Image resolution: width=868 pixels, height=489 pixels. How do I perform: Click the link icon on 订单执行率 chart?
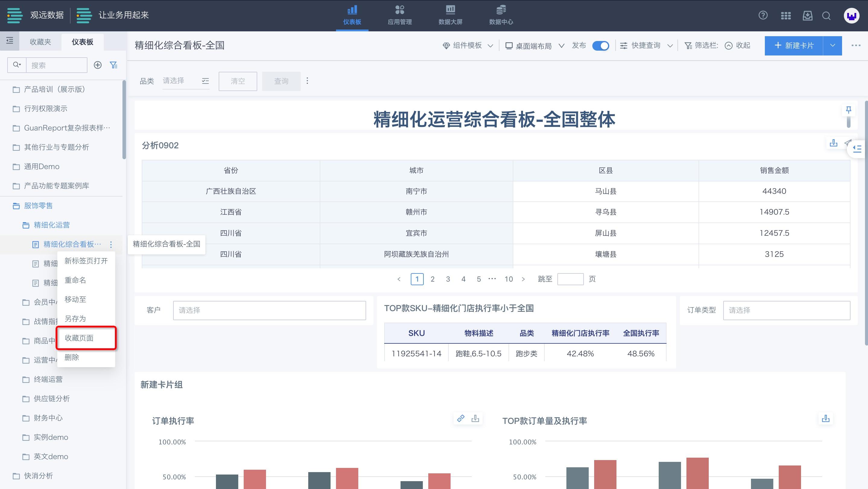pos(461,418)
